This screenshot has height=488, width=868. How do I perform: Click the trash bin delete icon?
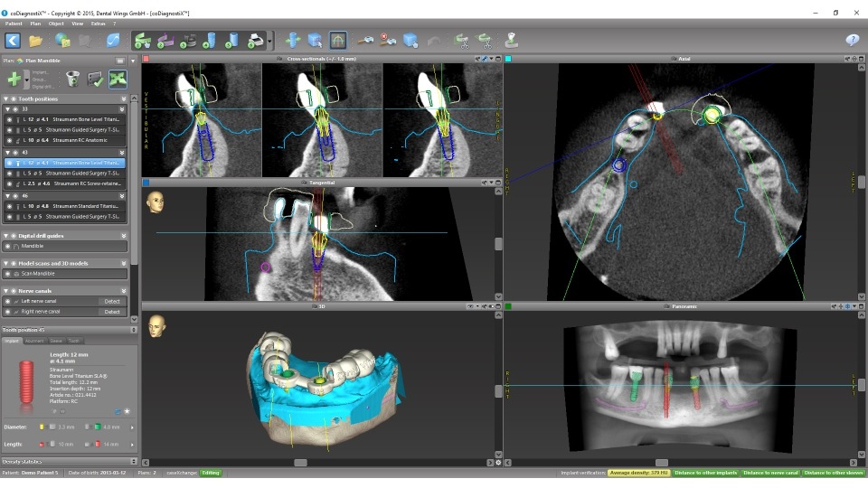pyautogui.click(x=72, y=80)
